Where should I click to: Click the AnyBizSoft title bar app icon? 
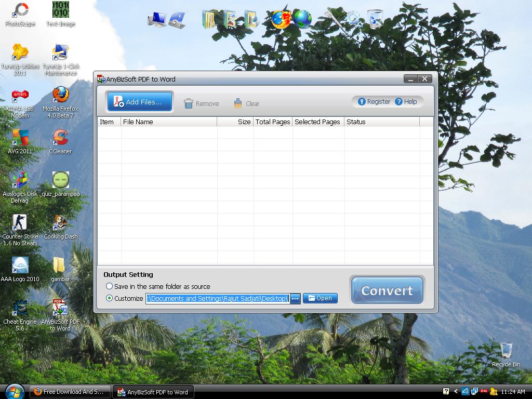tap(101, 79)
